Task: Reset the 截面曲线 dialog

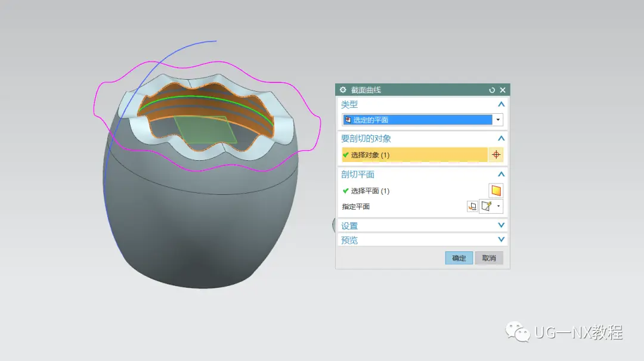Action: coord(491,90)
